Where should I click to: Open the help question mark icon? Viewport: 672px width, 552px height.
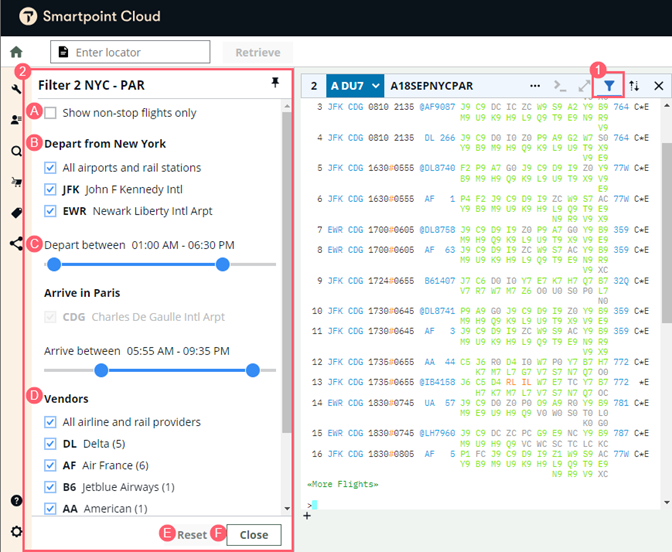coord(16,501)
